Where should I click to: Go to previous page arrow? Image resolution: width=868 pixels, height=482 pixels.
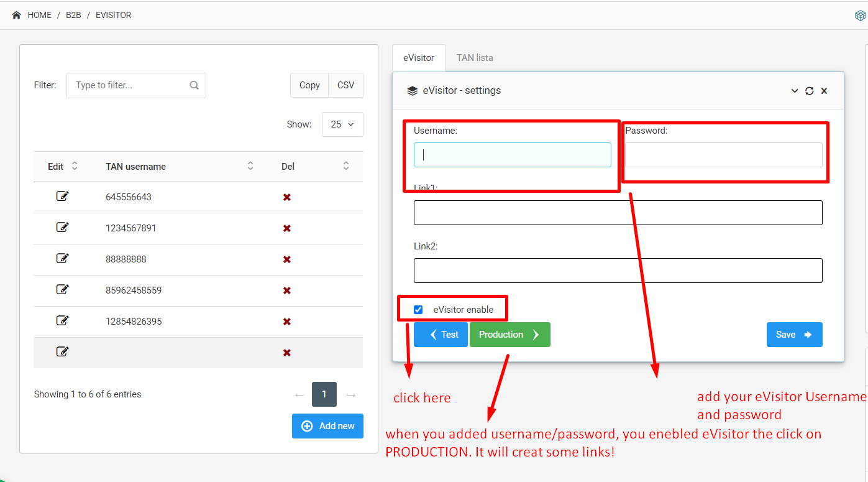[299, 394]
